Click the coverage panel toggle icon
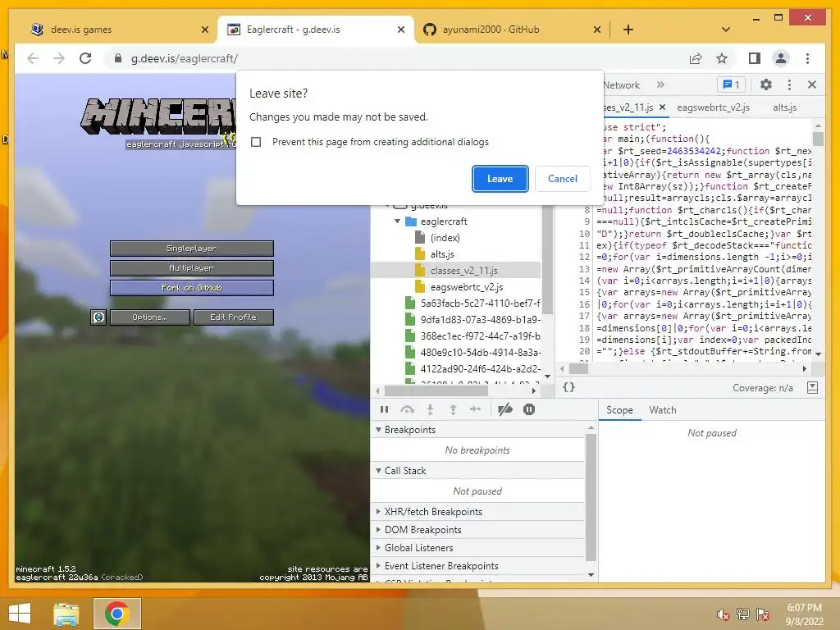Screen dimensions: 840x630 click(x=812, y=387)
